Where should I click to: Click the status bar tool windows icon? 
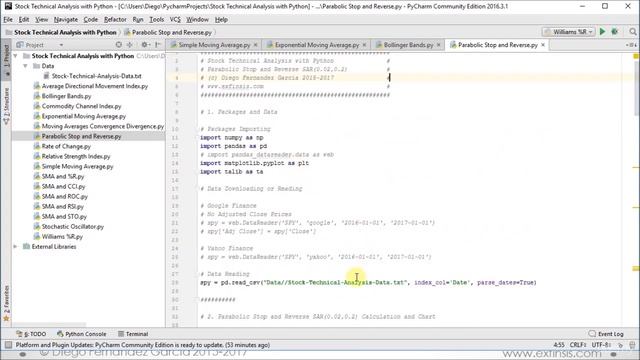8,345
